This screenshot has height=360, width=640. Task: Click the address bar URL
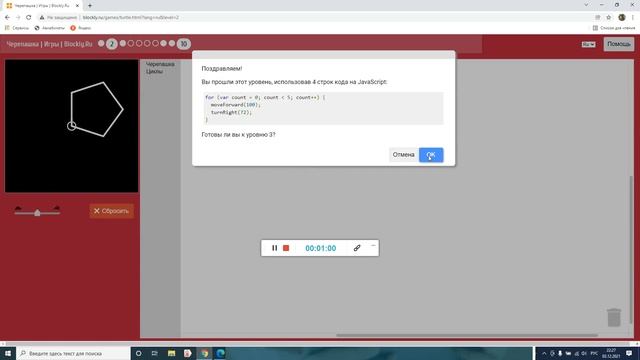pos(131,18)
